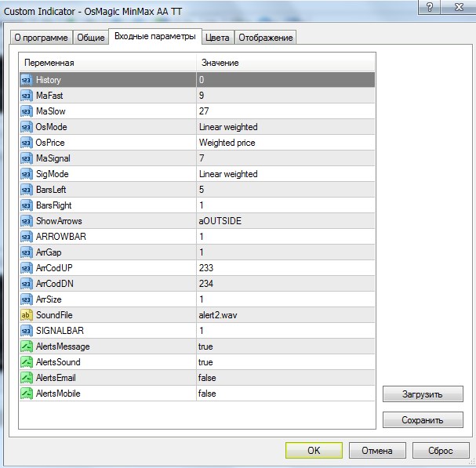Select the AlertsMobile variable name
The image size is (476, 468).
pyautogui.click(x=58, y=394)
